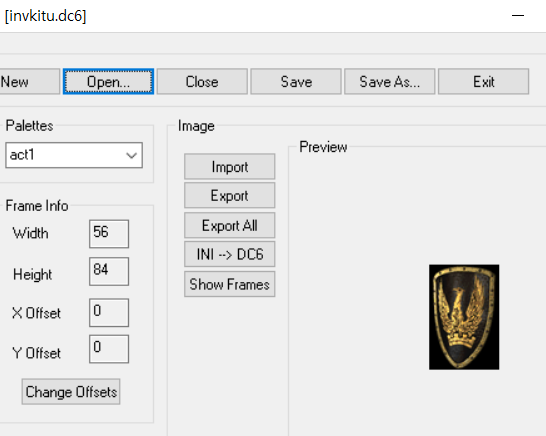
Task: Apply Change Offsets button
Action: coord(71,392)
